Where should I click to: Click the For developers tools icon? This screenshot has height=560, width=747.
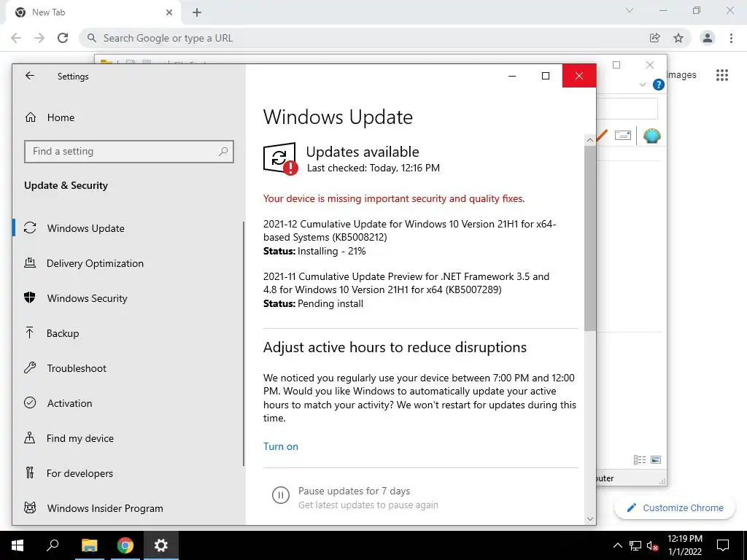pos(30,472)
